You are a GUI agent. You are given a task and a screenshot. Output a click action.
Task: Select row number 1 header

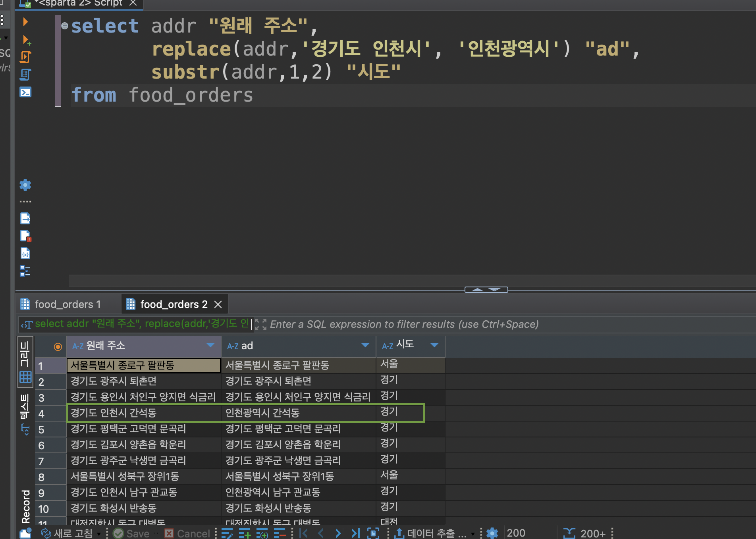tap(50, 366)
